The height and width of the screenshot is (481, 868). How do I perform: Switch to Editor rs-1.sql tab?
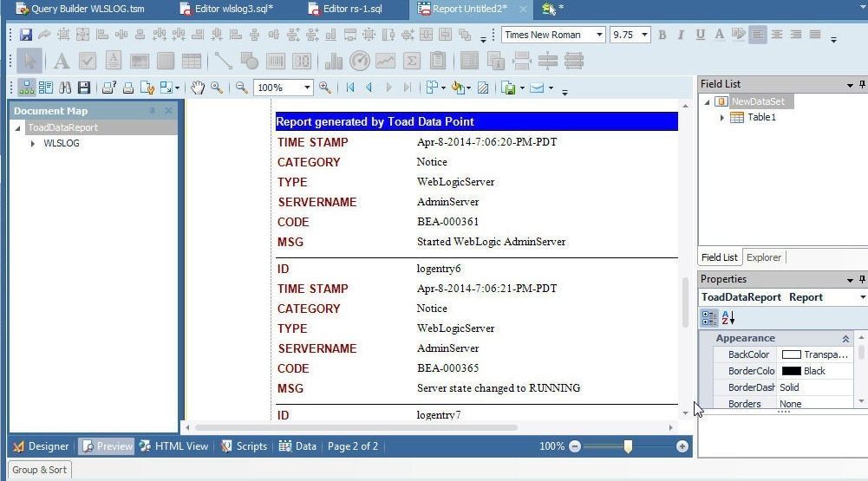(345, 9)
